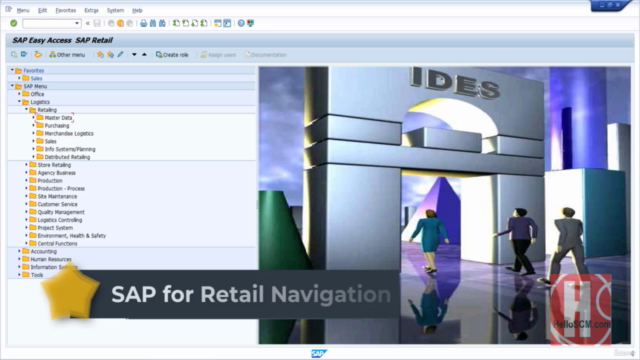
Task: Collapse the Favorites tree node
Action: point(12,70)
